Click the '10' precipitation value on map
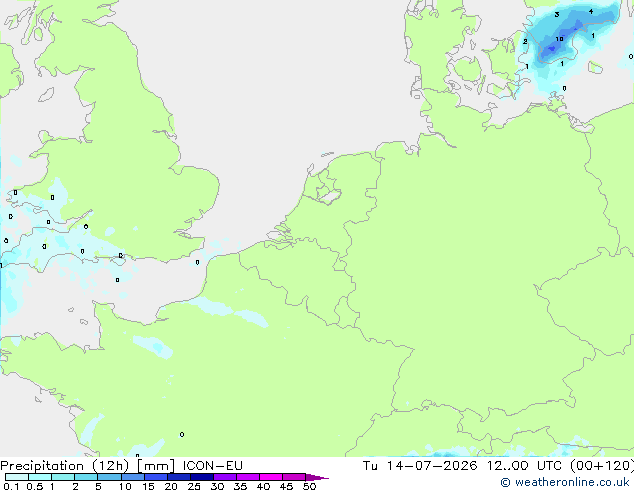The image size is (634, 490). 560,39
